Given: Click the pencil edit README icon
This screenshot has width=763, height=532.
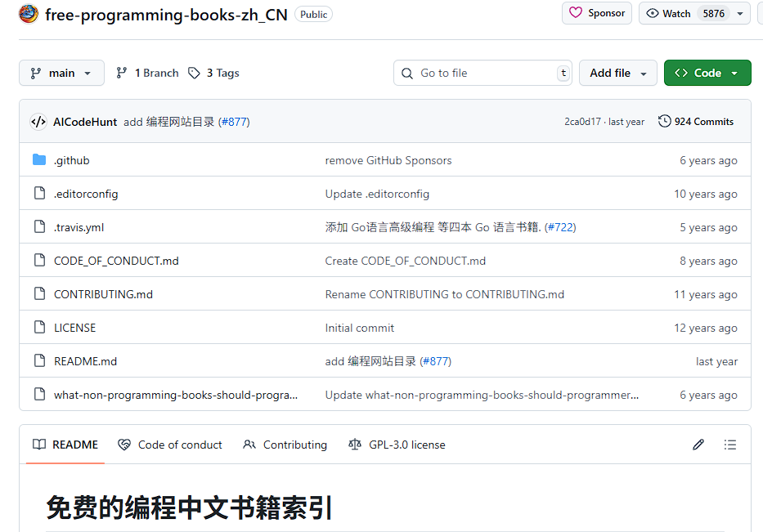Looking at the screenshot, I should 698,445.
